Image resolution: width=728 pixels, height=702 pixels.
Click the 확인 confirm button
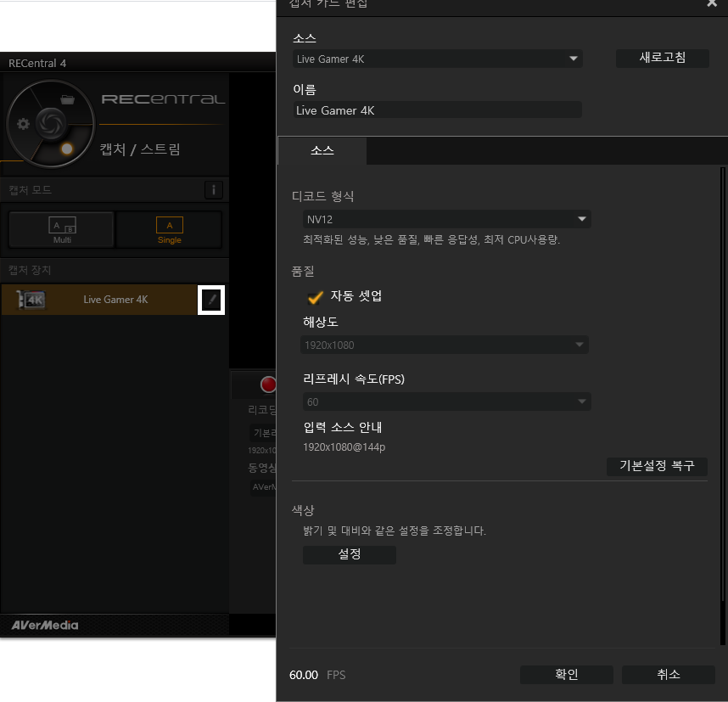pyautogui.click(x=567, y=675)
